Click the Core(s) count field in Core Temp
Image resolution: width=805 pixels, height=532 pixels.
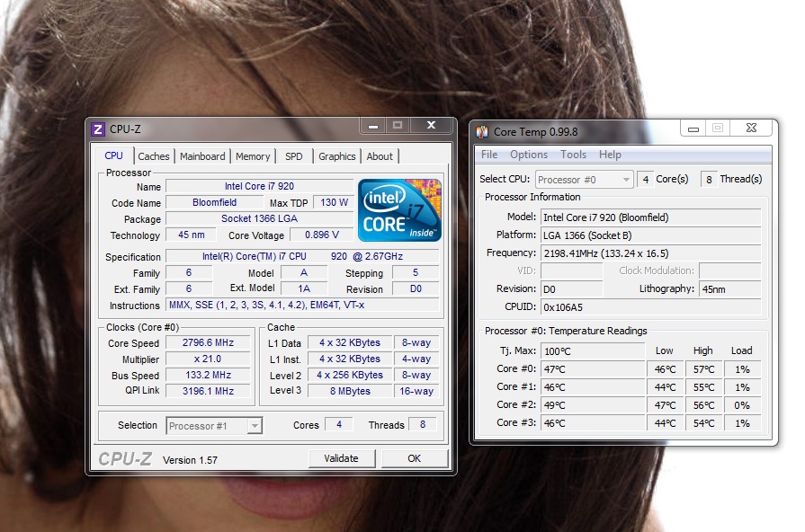click(x=645, y=180)
